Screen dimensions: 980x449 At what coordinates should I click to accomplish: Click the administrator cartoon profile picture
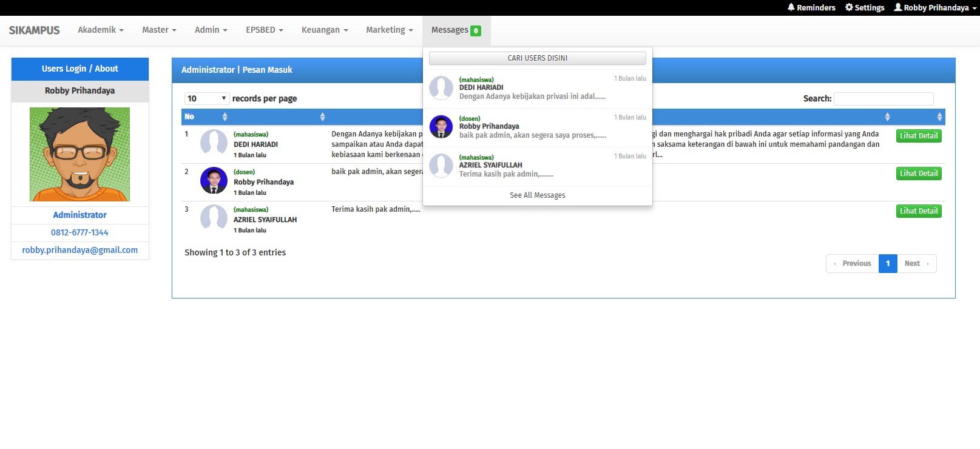pyautogui.click(x=79, y=154)
